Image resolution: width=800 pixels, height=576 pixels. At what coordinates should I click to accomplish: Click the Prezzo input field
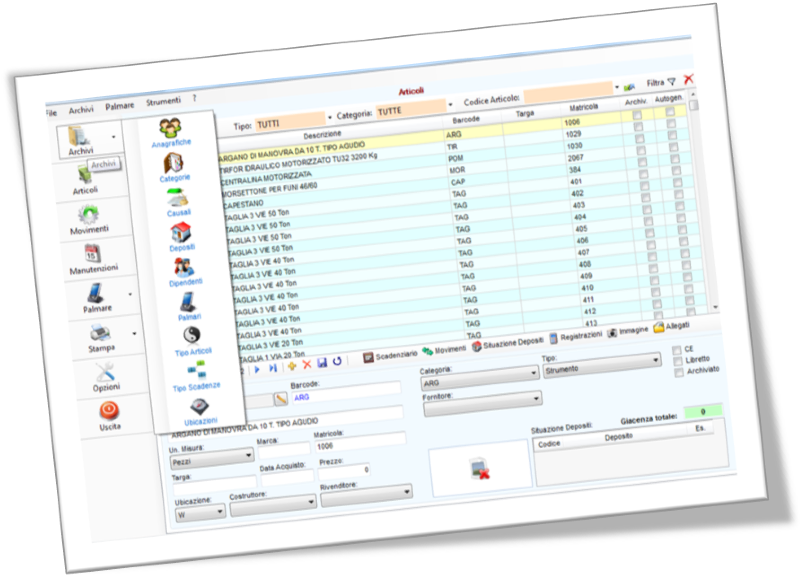(x=344, y=471)
